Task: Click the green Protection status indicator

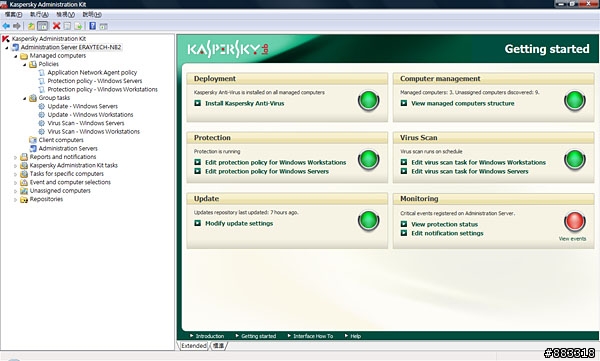Action: [368, 160]
